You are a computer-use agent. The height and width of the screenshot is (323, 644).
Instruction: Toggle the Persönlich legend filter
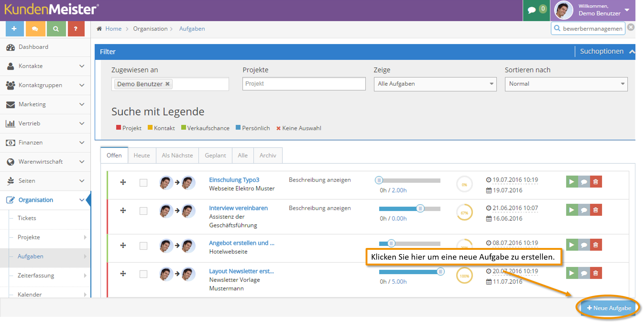coord(253,128)
